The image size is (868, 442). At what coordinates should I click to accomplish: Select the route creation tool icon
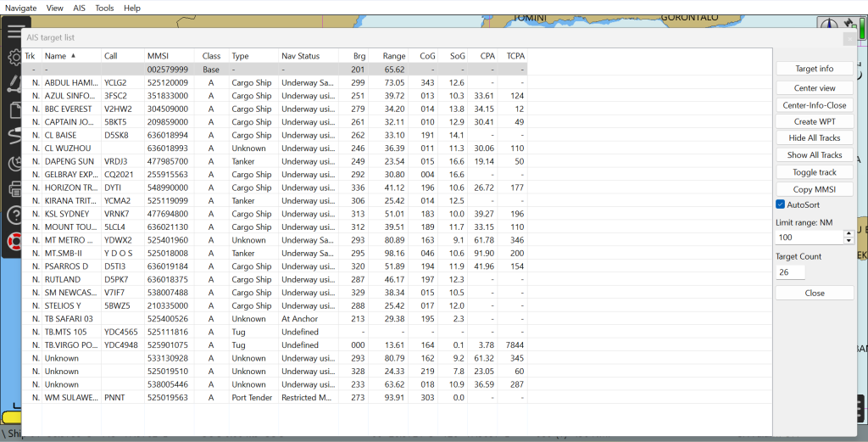point(14,84)
